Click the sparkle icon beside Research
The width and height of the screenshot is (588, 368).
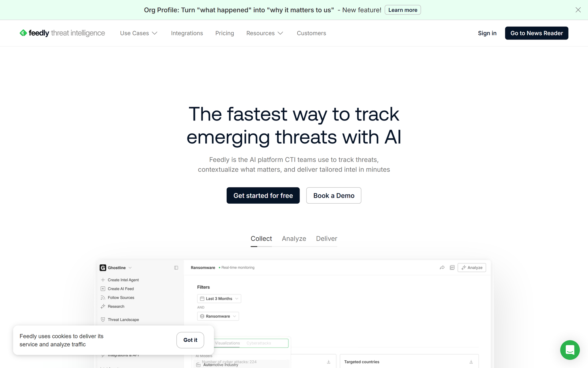point(103,306)
